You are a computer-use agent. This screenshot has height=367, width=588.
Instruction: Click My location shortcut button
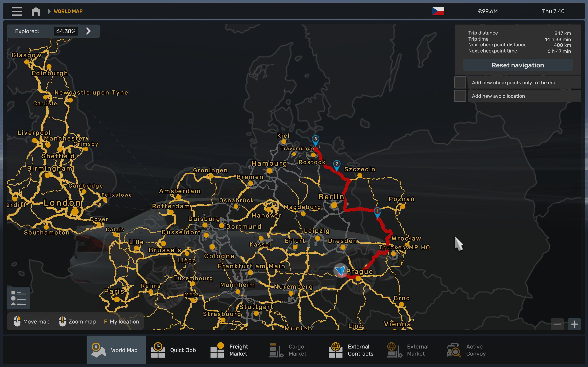[122, 321]
